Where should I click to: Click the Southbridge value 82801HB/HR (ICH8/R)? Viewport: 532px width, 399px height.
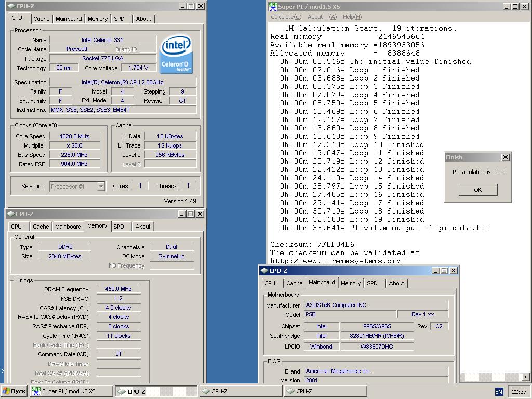point(377,336)
